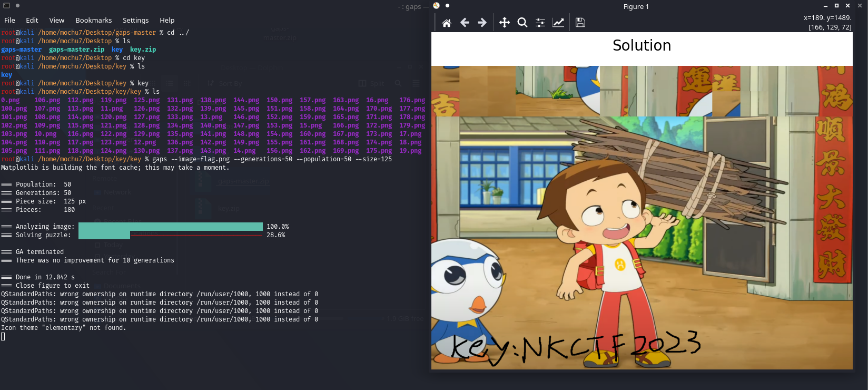The height and width of the screenshot is (390, 868).
Task: Click 100.png in the file listing
Action: tap(14, 109)
